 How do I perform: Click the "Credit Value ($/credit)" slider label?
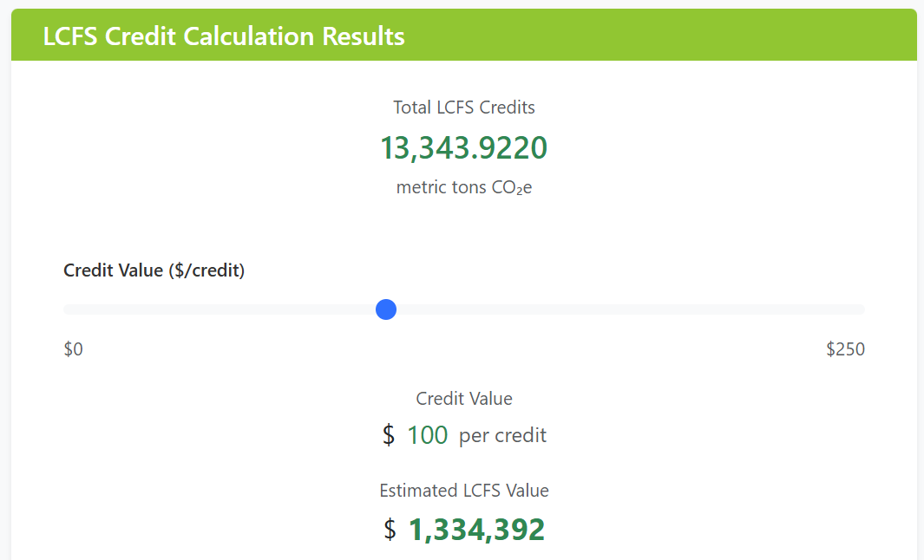click(x=154, y=270)
